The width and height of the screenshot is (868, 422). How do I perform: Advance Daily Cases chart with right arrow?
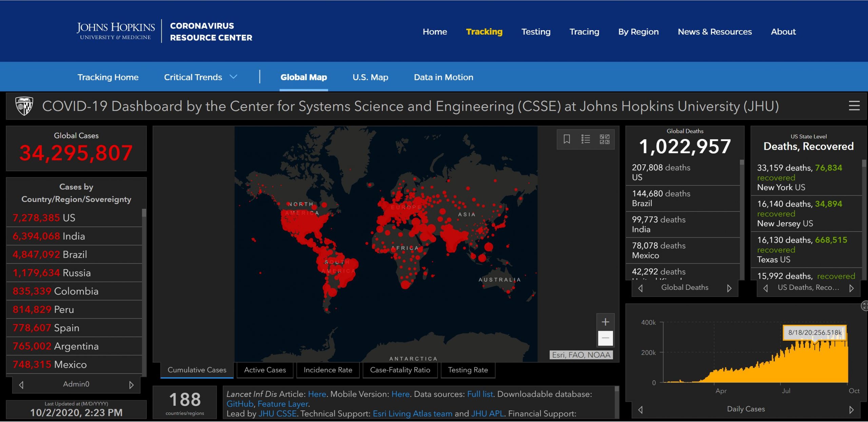[x=851, y=409]
